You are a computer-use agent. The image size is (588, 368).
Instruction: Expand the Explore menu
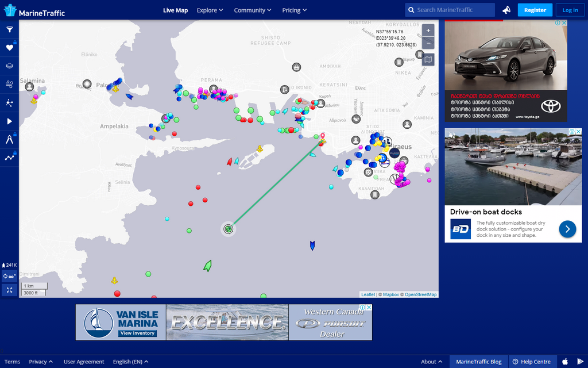[210, 10]
